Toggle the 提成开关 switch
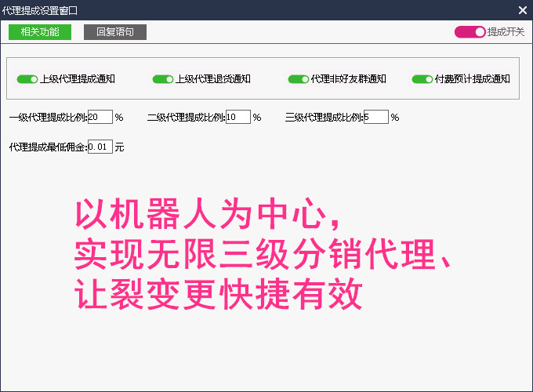This screenshot has width=533, height=392. point(470,32)
